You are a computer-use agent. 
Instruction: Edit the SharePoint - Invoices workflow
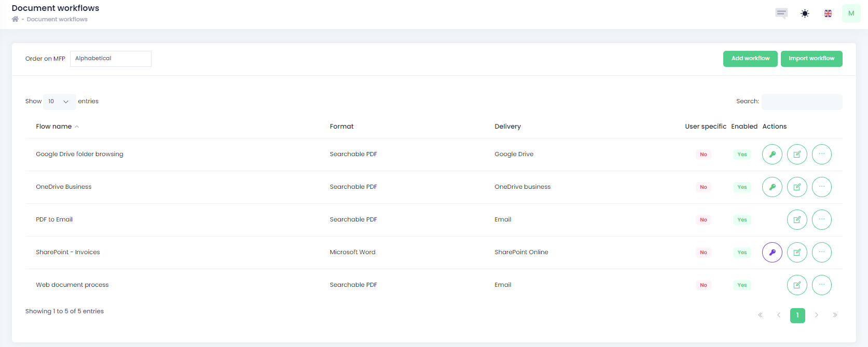tap(797, 252)
